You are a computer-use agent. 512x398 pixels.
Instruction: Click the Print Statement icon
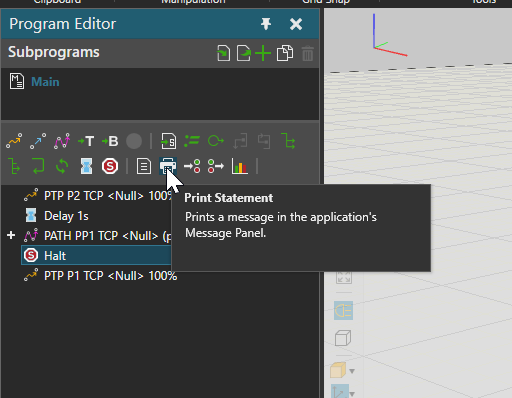click(x=168, y=166)
